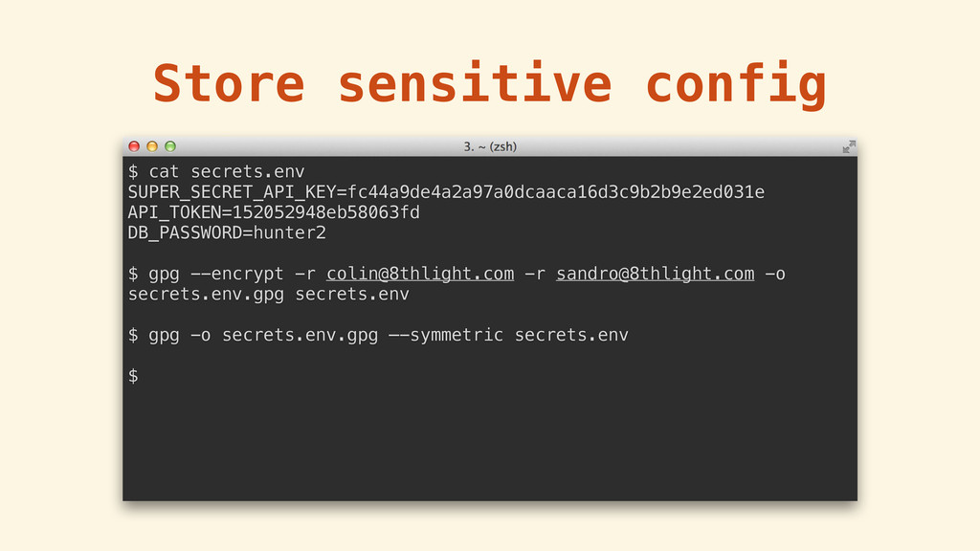Enter fullscreen via title bar arrows icon
Viewport: 980px width, 551px height.
pos(848,146)
